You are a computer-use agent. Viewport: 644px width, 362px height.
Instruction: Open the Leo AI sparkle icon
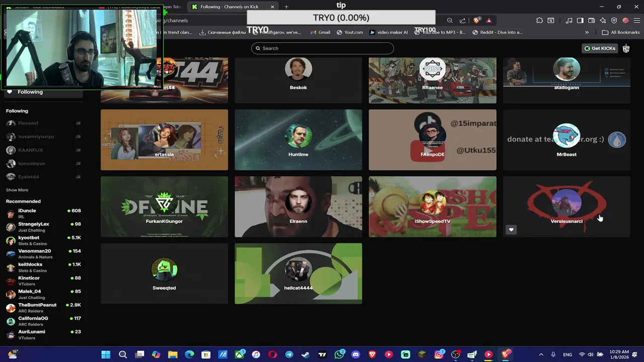603,21
